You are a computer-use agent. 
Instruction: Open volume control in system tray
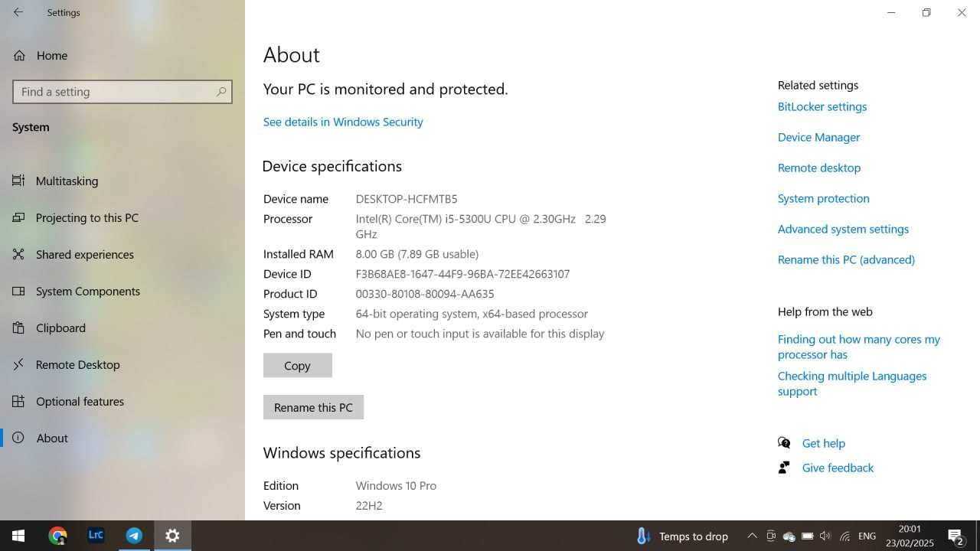pyautogui.click(x=825, y=536)
